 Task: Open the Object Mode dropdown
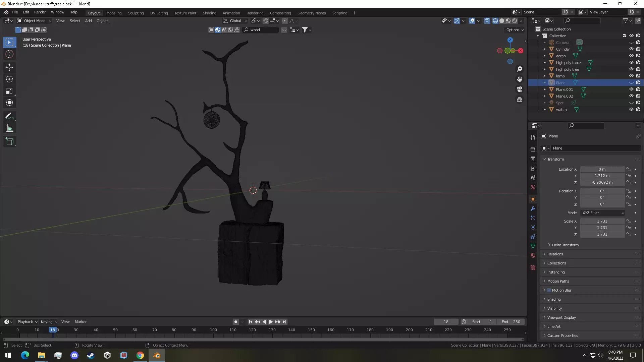35,21
